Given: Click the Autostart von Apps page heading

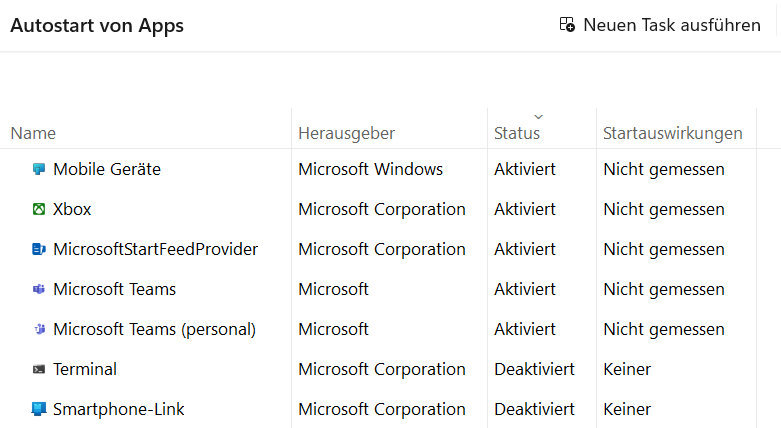Looking at the screenshot, I should [97, 25].
